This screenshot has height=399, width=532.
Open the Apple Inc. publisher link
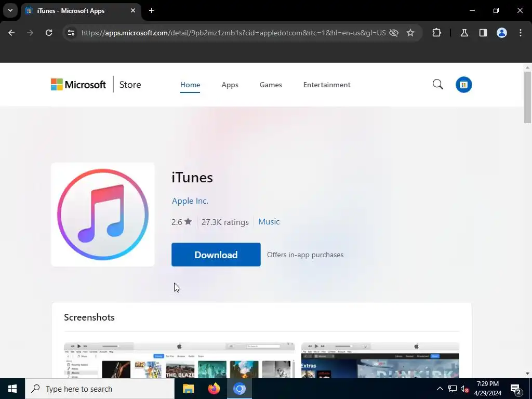tap(190, 201)
